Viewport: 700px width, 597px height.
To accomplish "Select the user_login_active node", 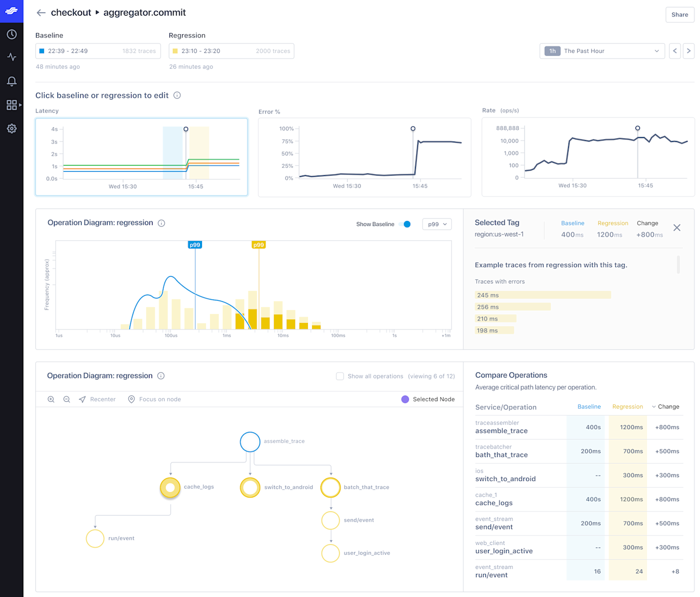I will pyautogui.click(x=330, y=553).
